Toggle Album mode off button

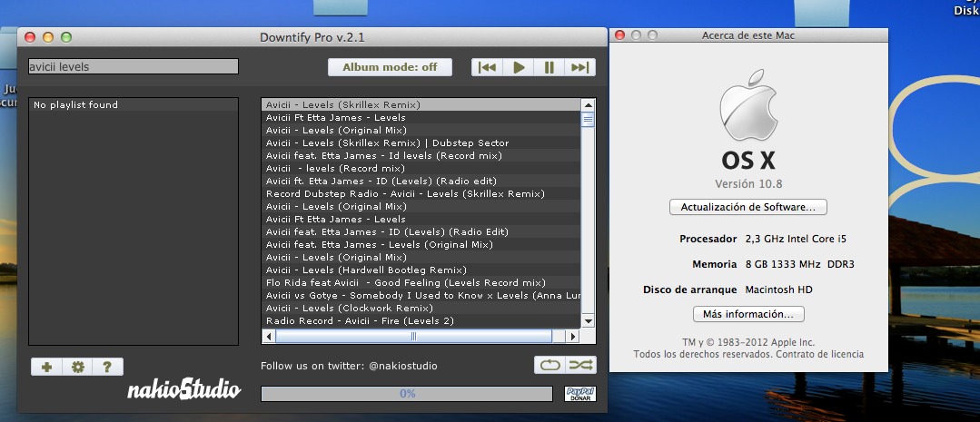click(x=390, y=67)
